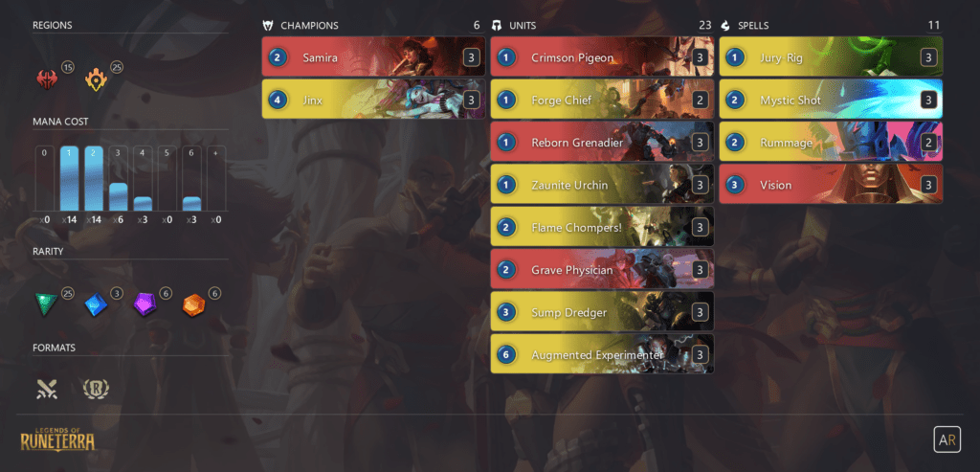Click the 1-mana cost bar
Screen dimensions: 980x472
(69, 179)
